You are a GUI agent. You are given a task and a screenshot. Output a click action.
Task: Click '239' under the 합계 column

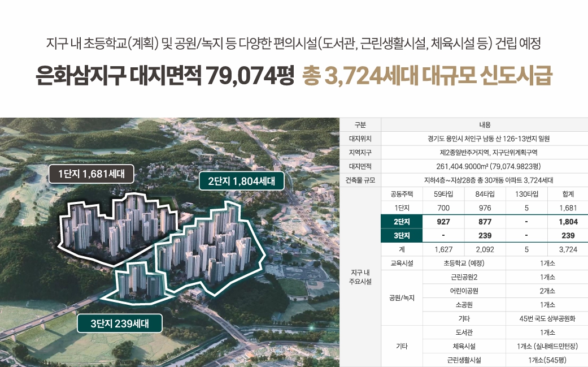568,236
